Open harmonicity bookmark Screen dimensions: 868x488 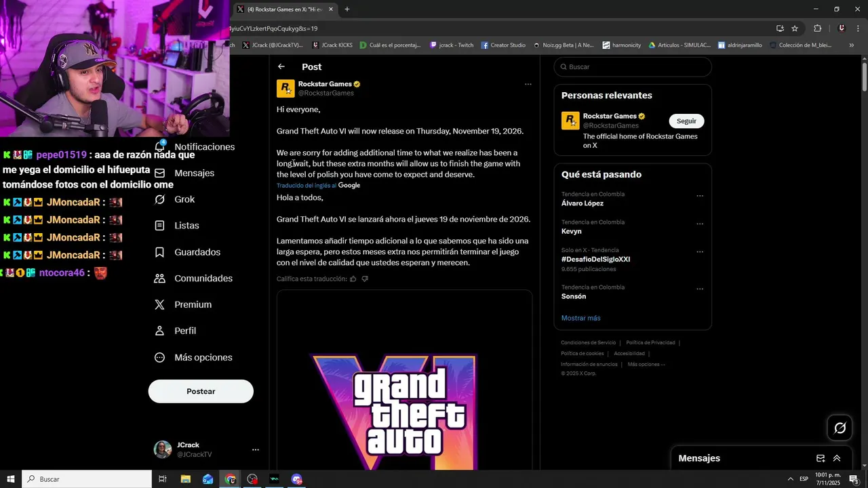click(x=621, y=45)
